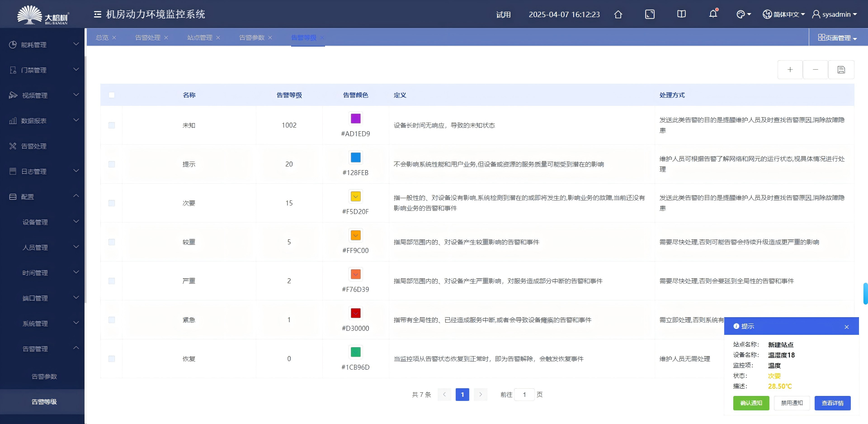
Task: Click the 告警处理 tools icon
Action: pos(13,146)
